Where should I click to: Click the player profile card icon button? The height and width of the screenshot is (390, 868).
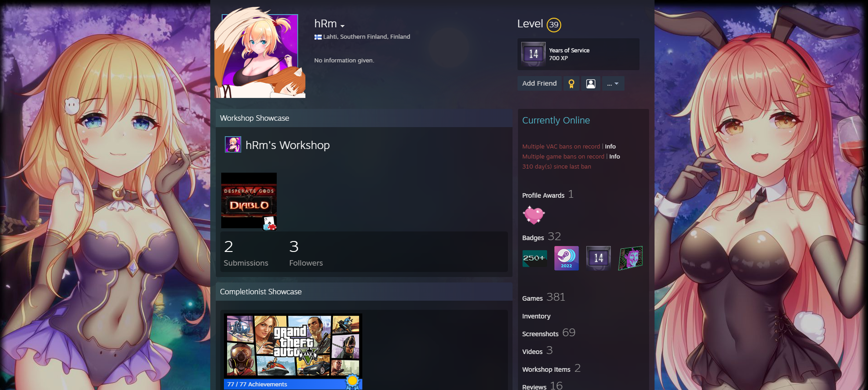[x=591, y=83]
